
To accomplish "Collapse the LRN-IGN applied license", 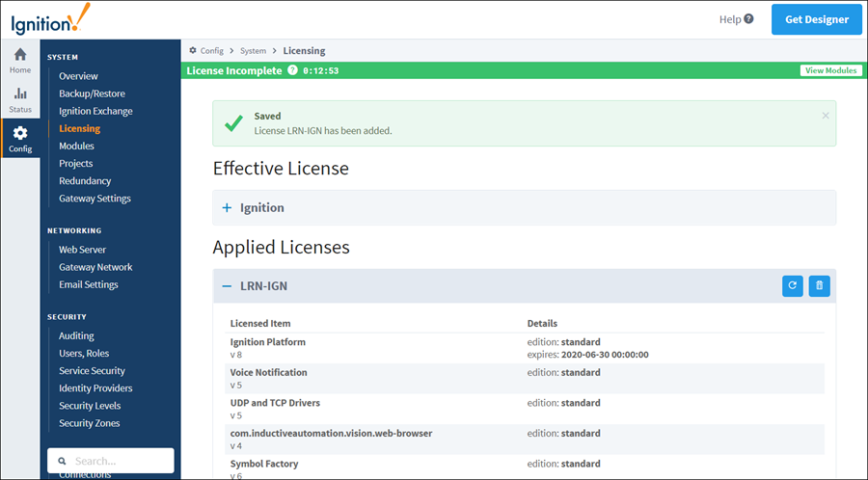I will [x=227, y=286].
